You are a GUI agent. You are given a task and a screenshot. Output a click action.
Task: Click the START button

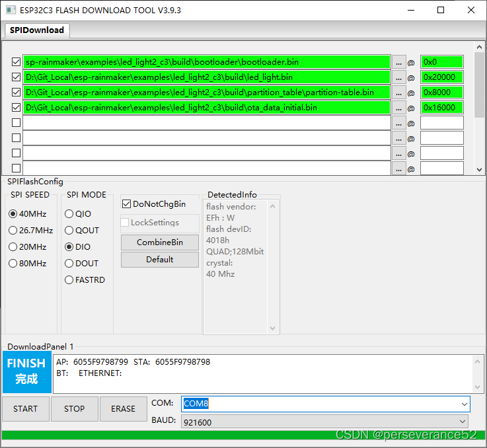point(26,408)
